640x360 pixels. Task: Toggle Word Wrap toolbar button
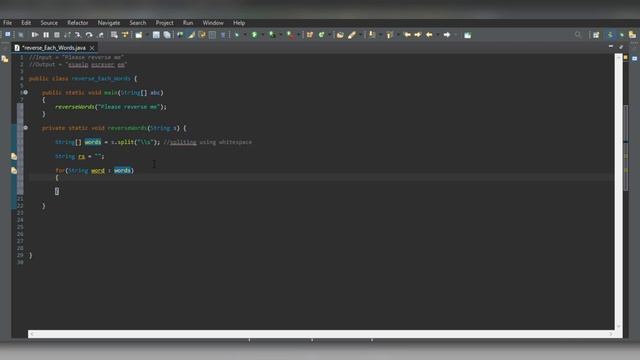point(202,35)
